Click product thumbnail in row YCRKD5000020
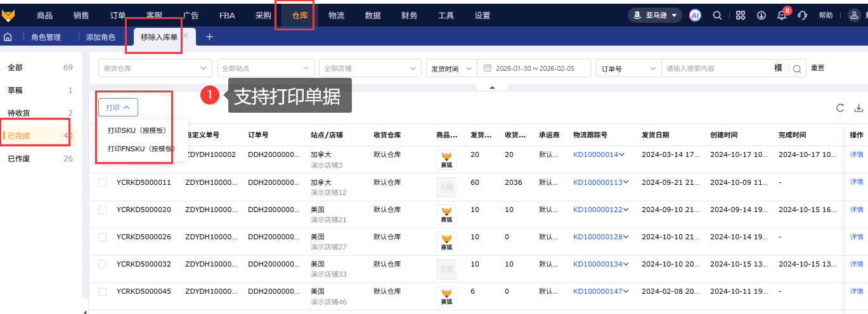This screenshot has height=314, width=868. coord(446,215)
